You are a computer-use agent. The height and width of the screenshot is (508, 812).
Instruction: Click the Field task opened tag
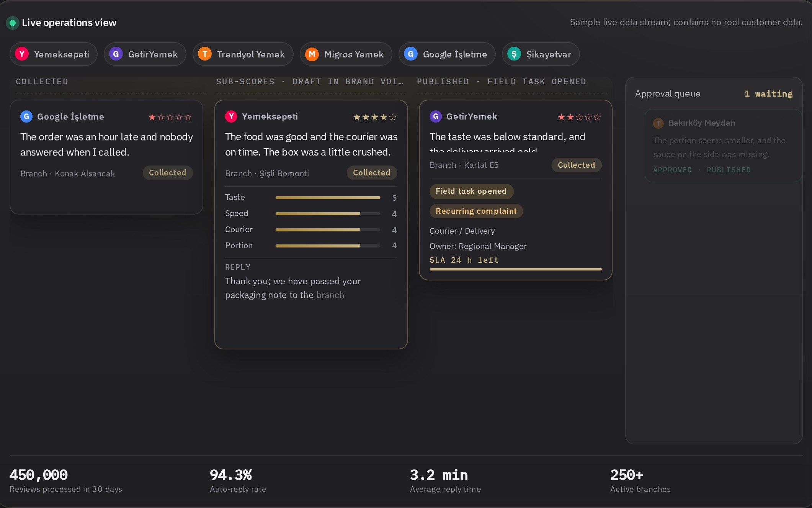[x=471, y=191]
